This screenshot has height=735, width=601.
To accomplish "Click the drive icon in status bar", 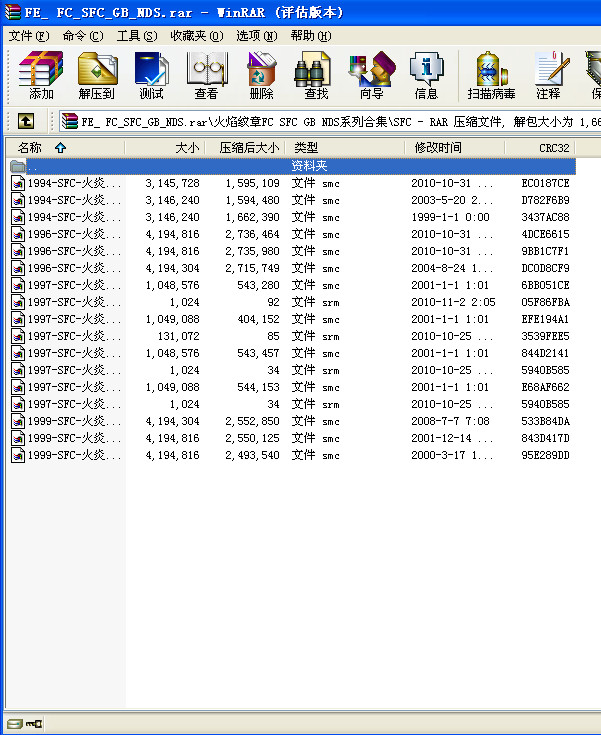I will point(15,724).
